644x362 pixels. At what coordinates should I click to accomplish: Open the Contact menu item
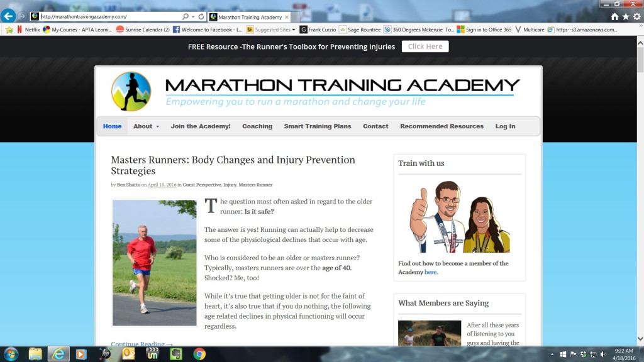click(x=375, y=126)
